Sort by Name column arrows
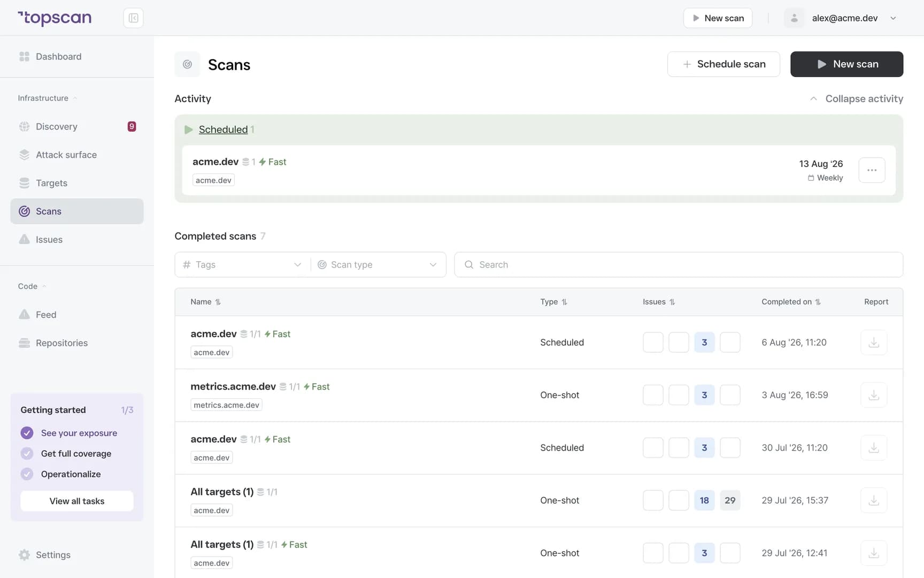This screenshot has width=924, height=578. (x=218, y=302)
